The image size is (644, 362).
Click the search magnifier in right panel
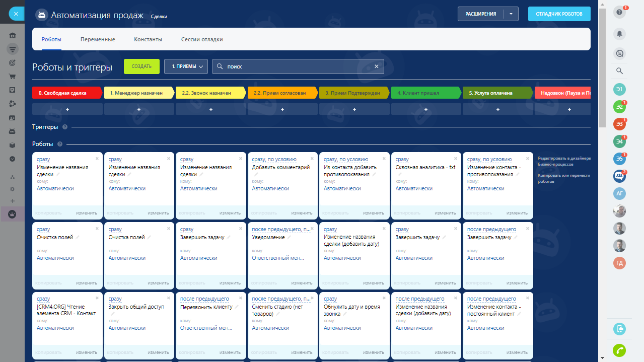click(x=620, y=71)
